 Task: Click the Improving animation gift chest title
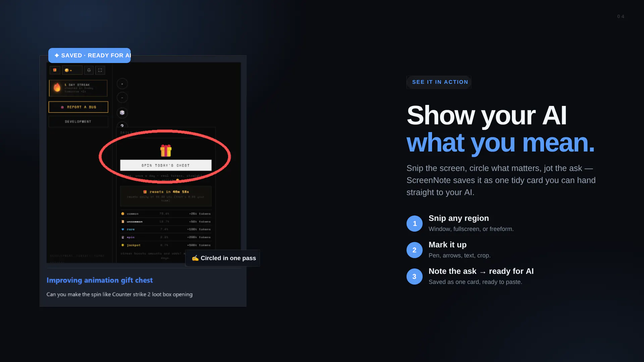(x=100, y=280)
